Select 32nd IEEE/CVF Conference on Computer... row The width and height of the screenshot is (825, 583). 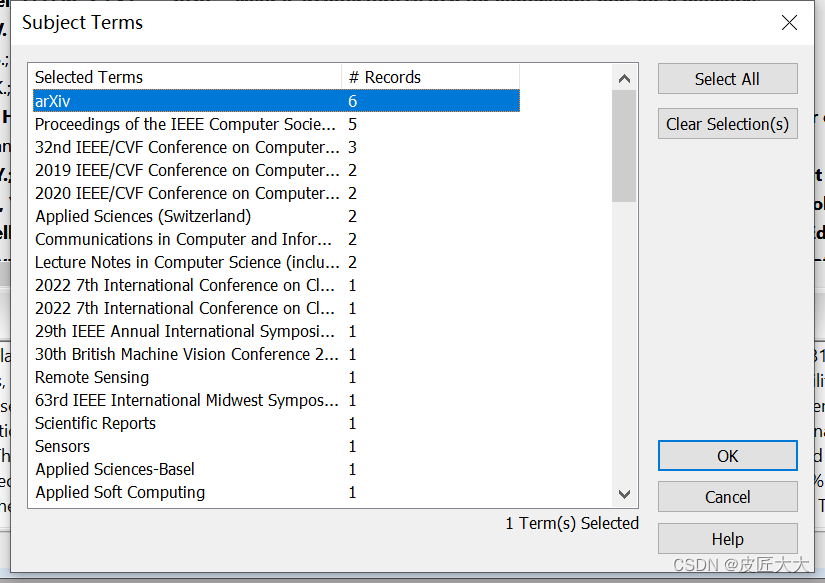[x=276, y=147]
